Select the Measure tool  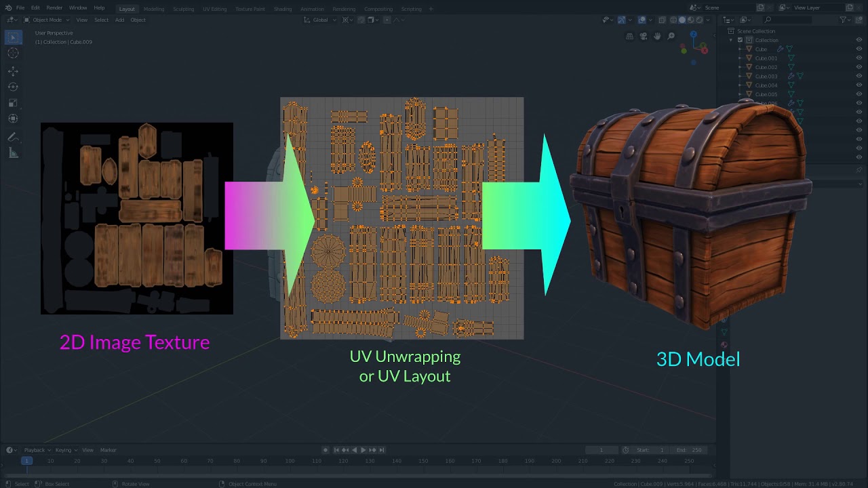coord(13,153)
